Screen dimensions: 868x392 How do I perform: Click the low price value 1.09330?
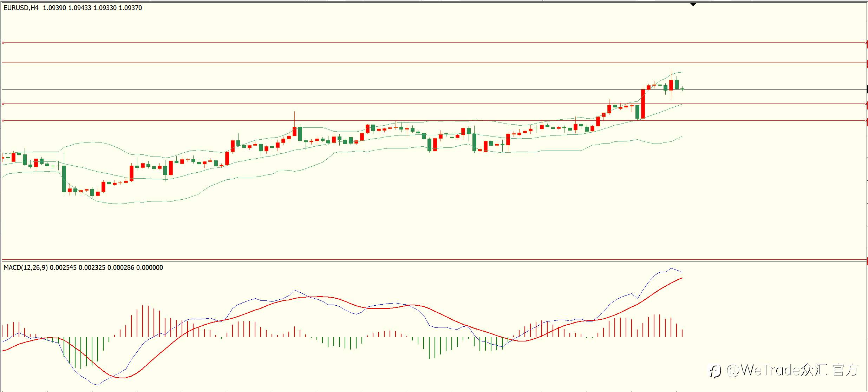click(x=105, y=8)
